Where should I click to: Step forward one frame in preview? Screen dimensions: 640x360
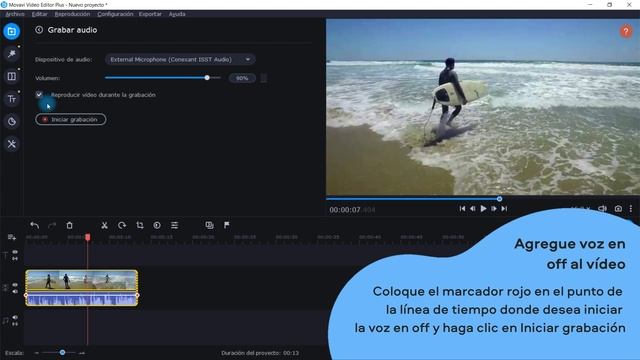point(494,209)
